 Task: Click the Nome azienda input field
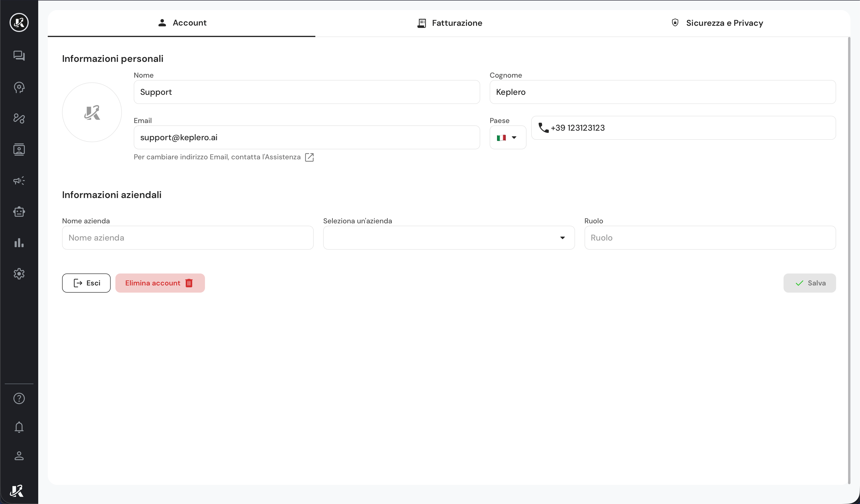[188, 238]
